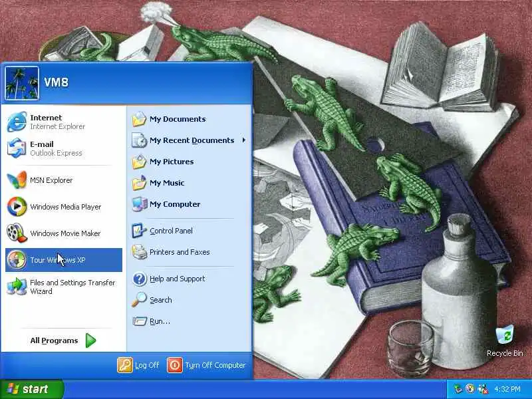Click the My Documents folder icon

pyautogui.click(x=139, y=119)
